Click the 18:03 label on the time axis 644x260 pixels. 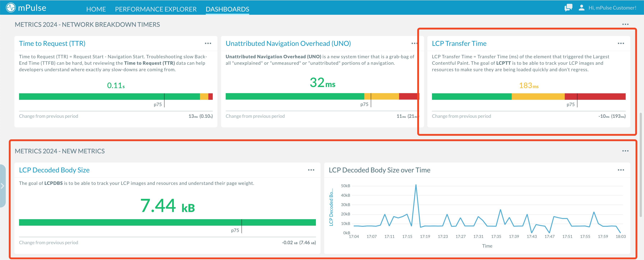(x=620, y=236)
